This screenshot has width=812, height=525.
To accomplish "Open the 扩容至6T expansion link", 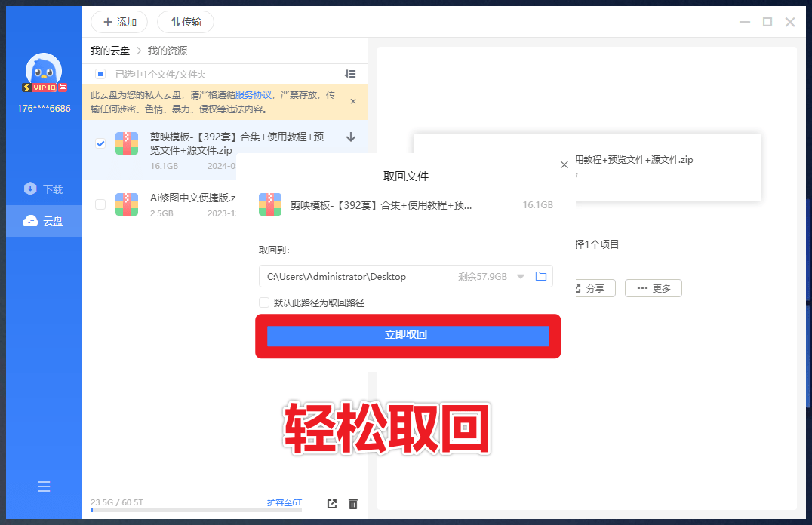I will (283, 503).
